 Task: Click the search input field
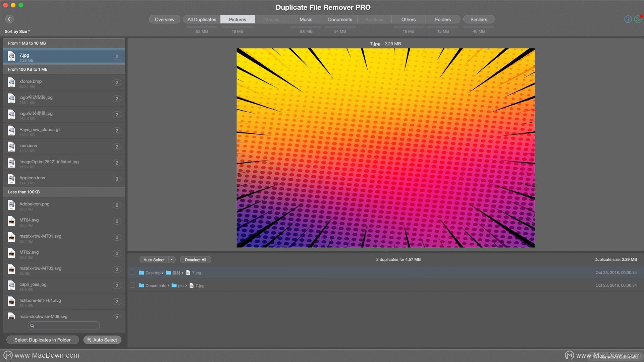(63, 326)
